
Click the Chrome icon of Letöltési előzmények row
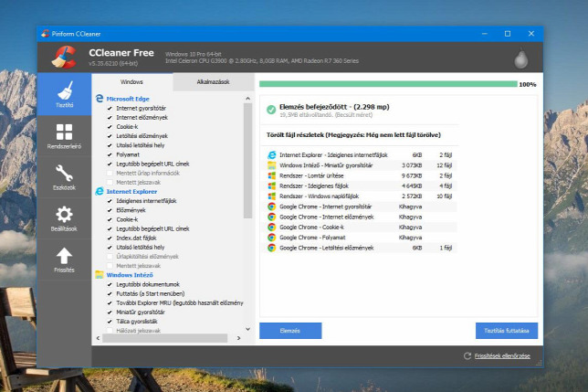[x=271, y=248]
